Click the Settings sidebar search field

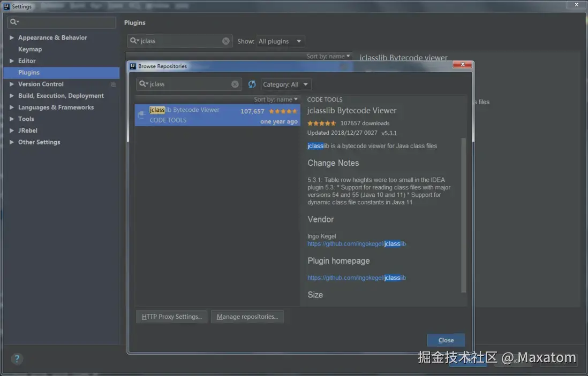[x=62, y=22]
